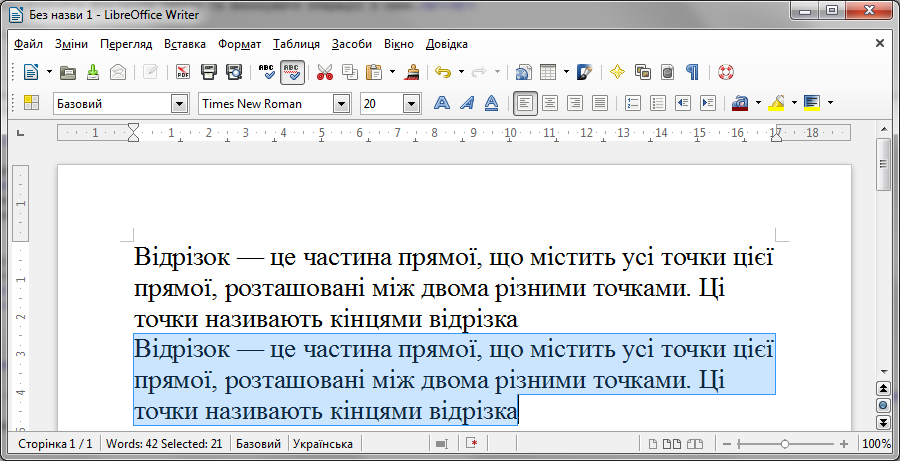Open the Navigator with the star icon
The image size is (900, 461).
pyautogui.click(x=617, y=72)
